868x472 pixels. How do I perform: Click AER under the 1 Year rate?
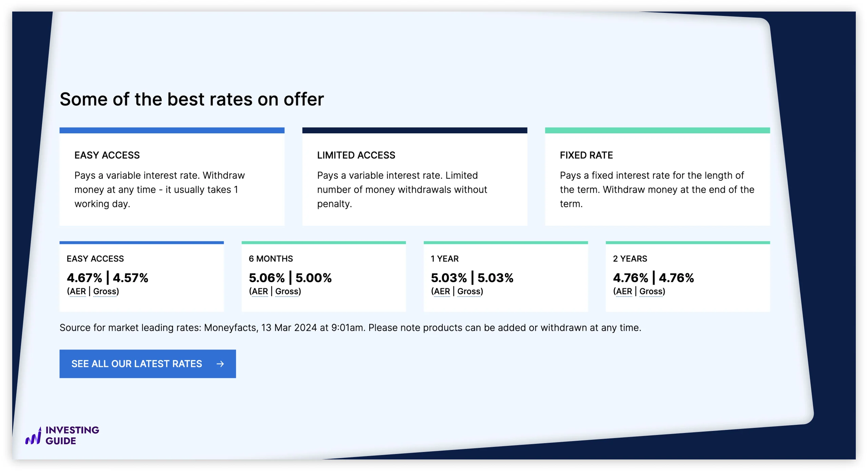pyautogui.click(x=442, y=291)
